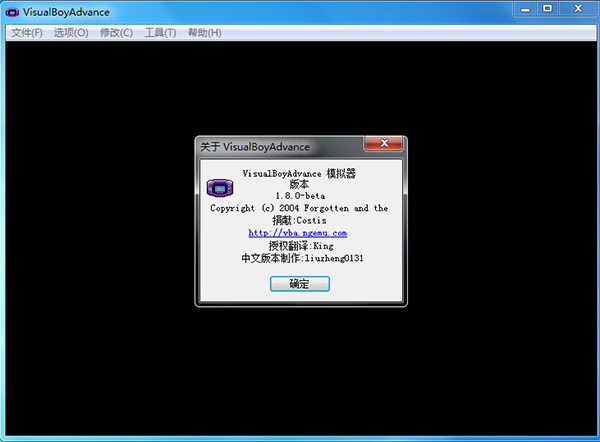Click the 版本 label in the About dialog

pos(299,184)
